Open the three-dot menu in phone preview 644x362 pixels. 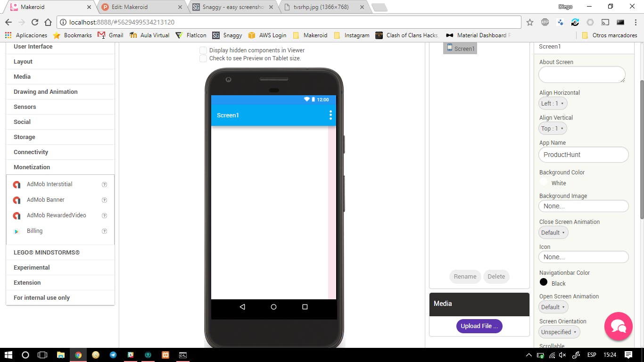point(330,115)
